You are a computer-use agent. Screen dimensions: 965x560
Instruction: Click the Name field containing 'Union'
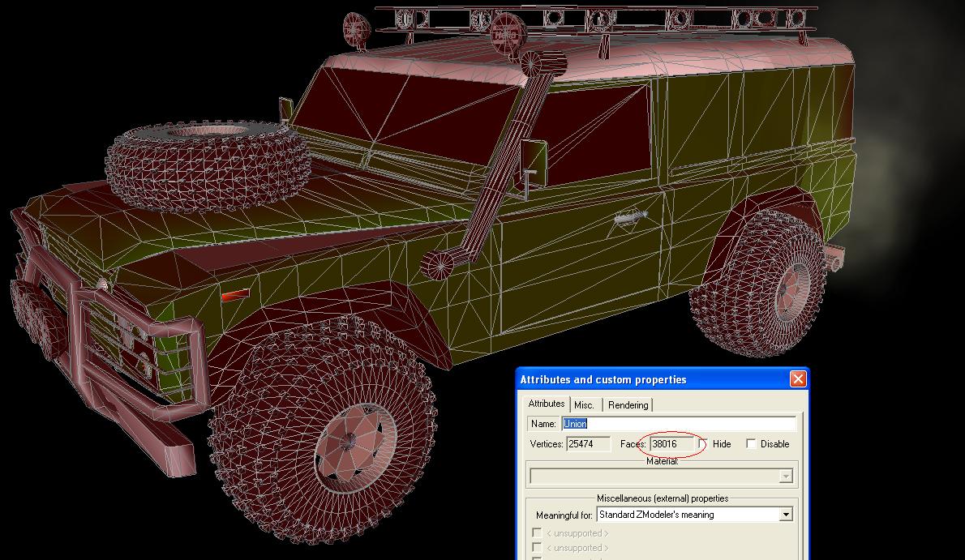(678, 424)
